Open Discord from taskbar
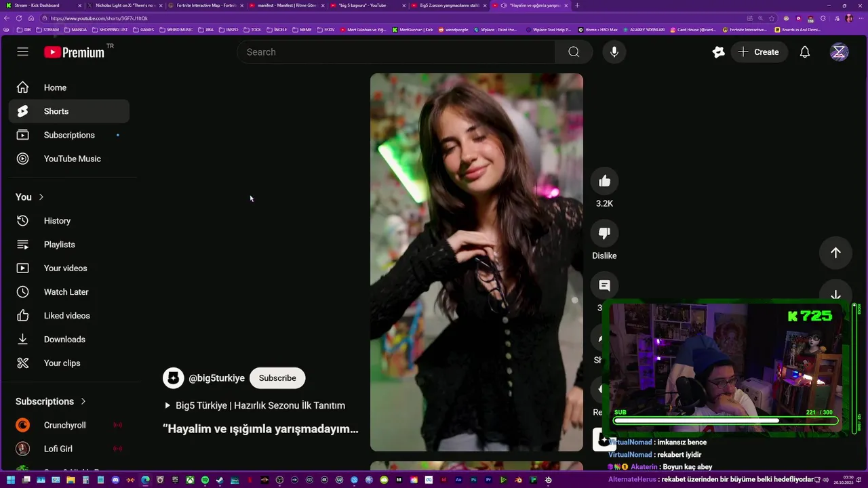This screenshot has height=488, width=868. [115, 480]
